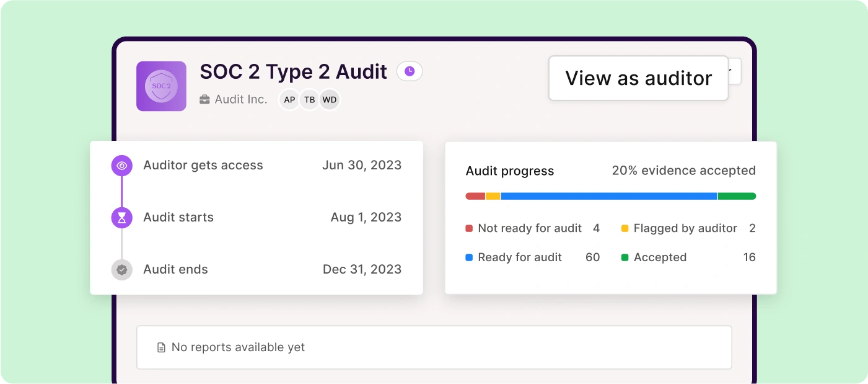868x384 pixels.
Task: Click the Audit Inc. company label
Action: [x=240, y=99]
